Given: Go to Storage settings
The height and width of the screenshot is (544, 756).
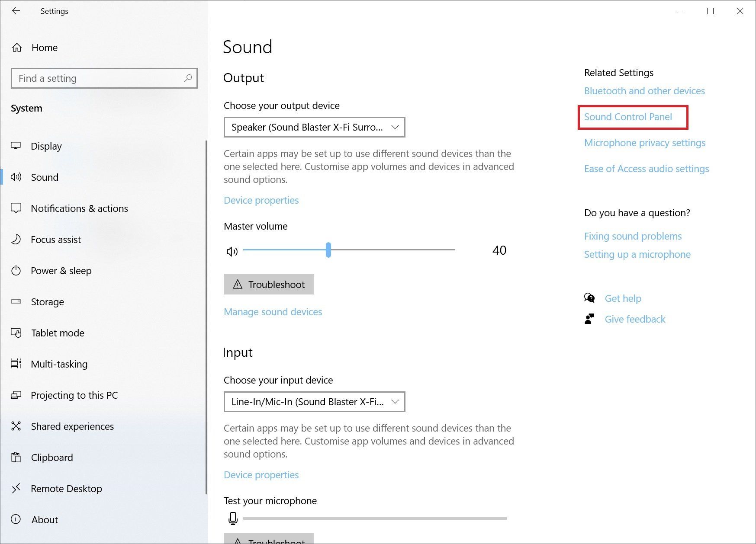Looking at the screenshot, I should coord(47,302).
